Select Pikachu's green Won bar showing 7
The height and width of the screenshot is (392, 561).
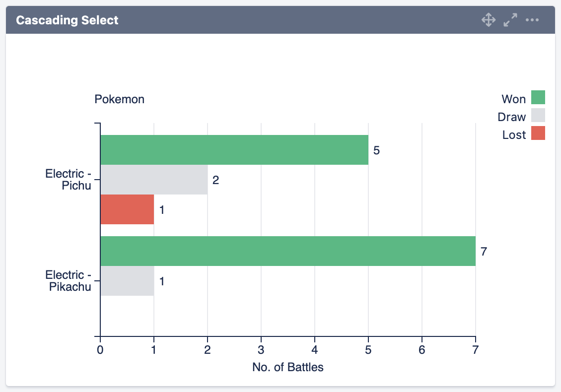pyautogui.click(x=288, y=252)
